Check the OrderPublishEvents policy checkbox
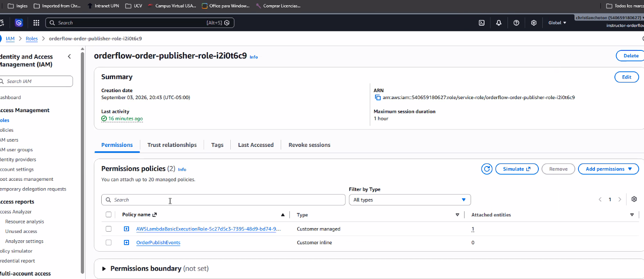The height and width of the screenshot is (279, 644). tap(109, 242)
